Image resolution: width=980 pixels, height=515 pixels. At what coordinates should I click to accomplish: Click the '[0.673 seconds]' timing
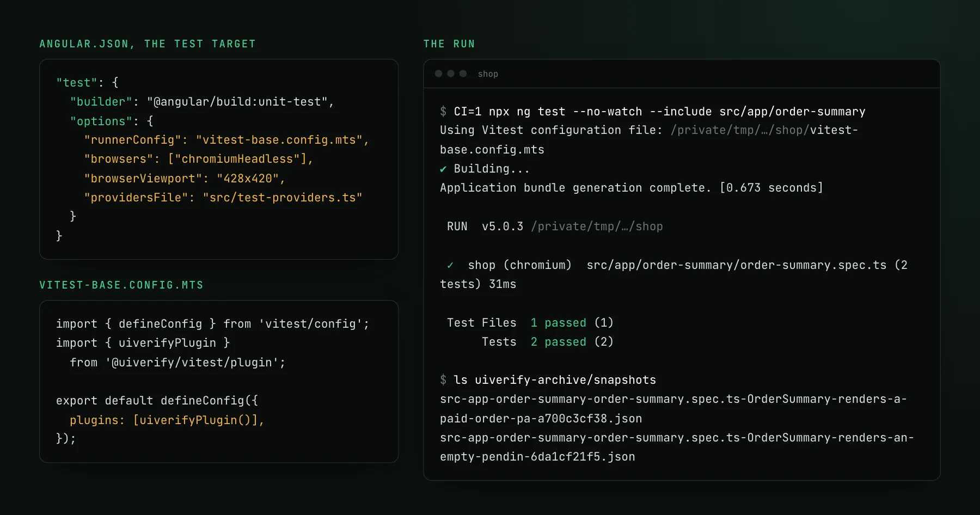pos(771,188)
